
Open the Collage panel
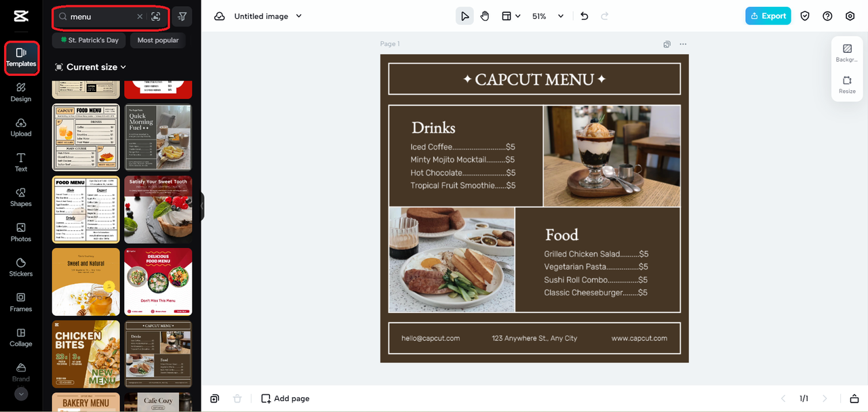pos(21,337)
